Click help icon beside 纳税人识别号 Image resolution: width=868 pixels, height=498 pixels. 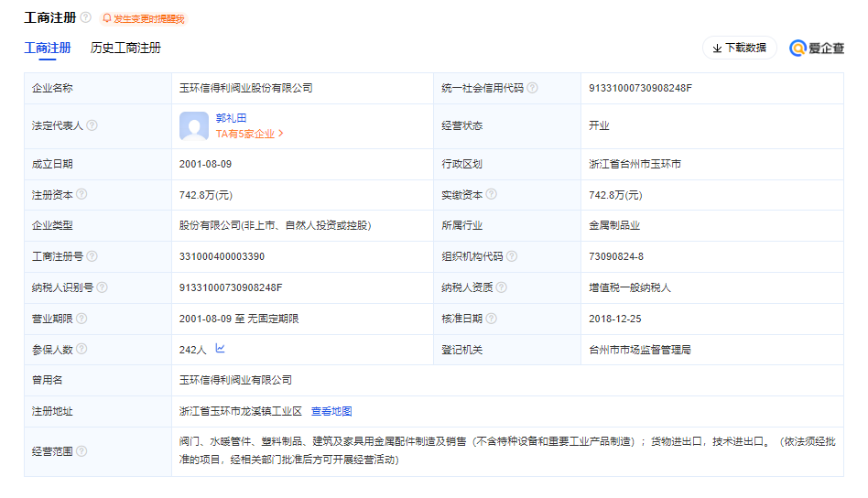tap(102, 287)
